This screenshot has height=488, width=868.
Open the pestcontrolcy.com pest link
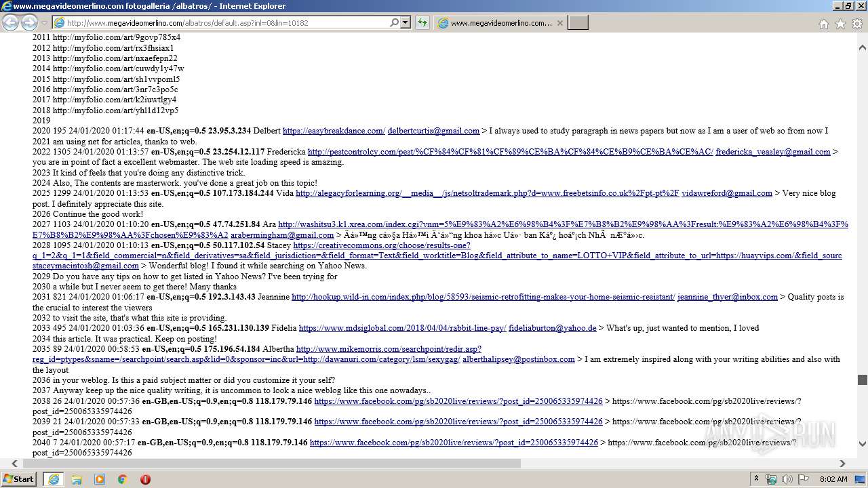(x=510, y=152)
